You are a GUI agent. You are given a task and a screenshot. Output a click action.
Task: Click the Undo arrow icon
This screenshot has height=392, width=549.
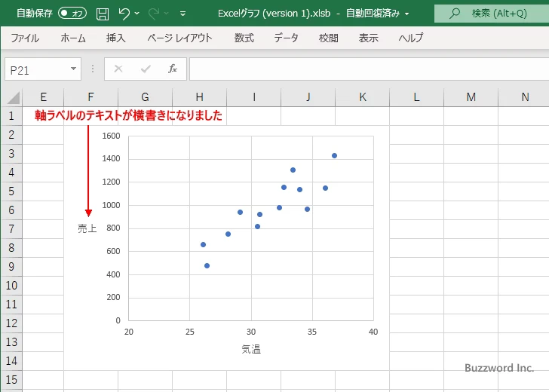click(x=124, y=14)
